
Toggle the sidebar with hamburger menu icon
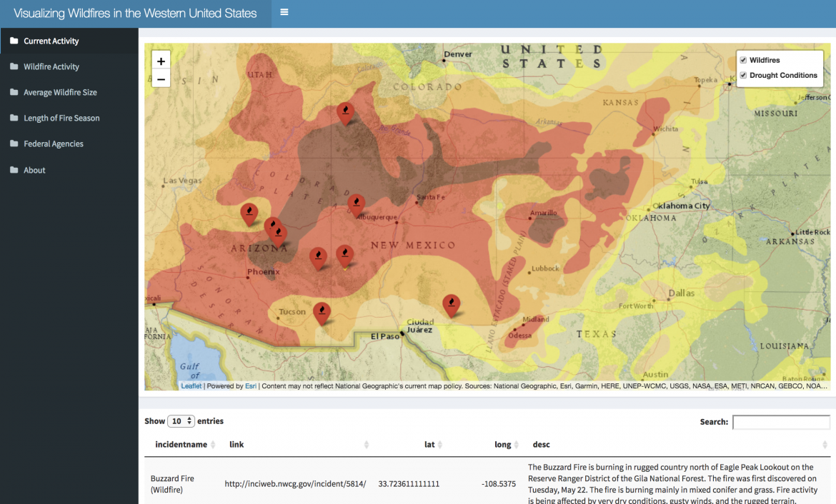click(284, 12)
